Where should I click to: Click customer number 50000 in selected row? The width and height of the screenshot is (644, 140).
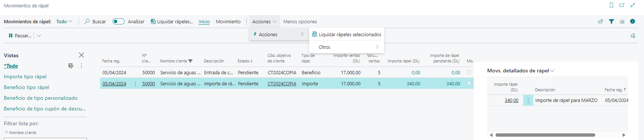tap(148, 84)
